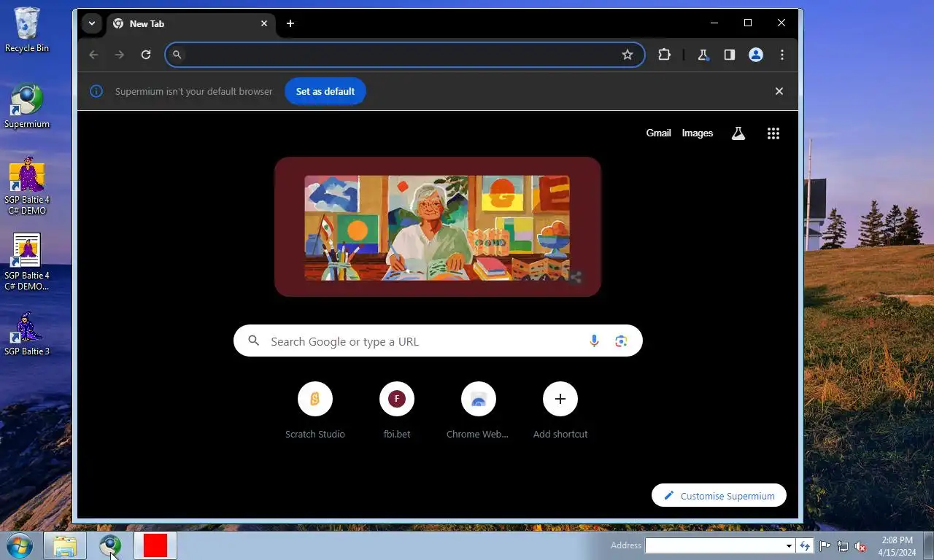Open Chrome Labs flask in the toolbar
The height and width of the screenshot is (560, 934).
[x=703, y=55]
